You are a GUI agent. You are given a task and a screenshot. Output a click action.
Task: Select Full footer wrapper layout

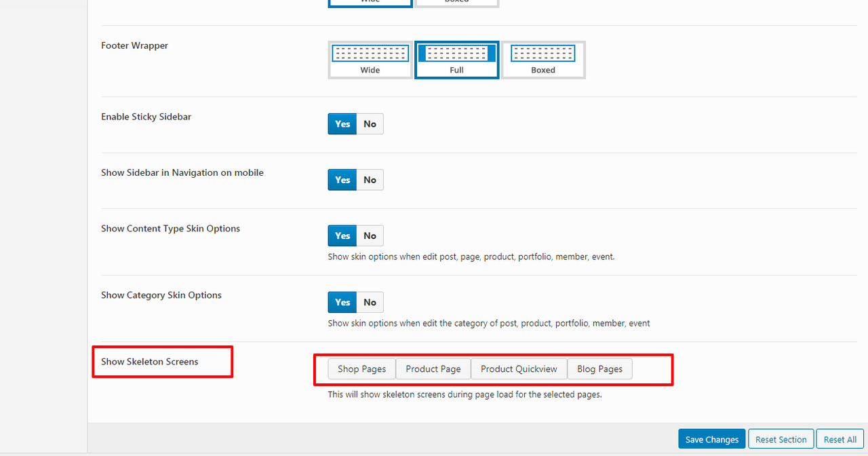tap(457, 60)
